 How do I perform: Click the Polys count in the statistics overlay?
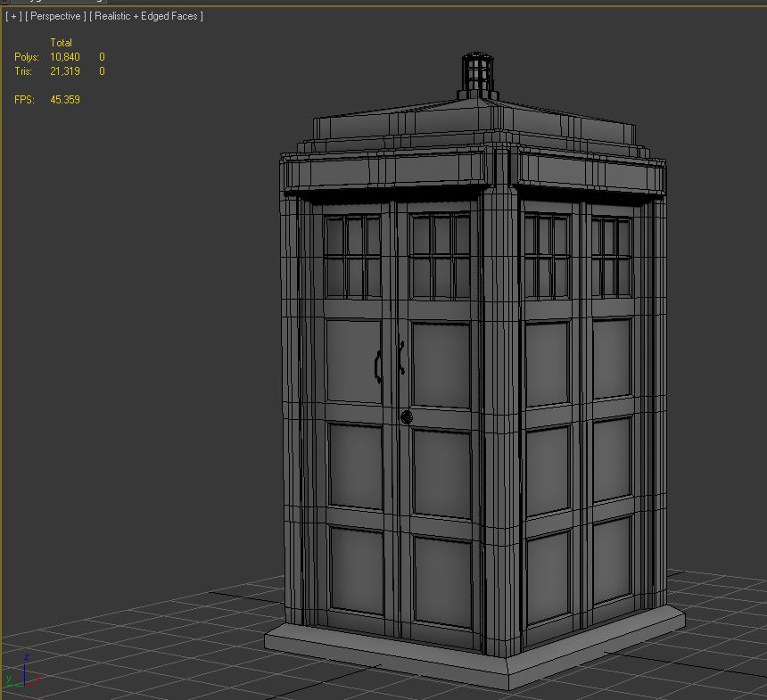67,56
